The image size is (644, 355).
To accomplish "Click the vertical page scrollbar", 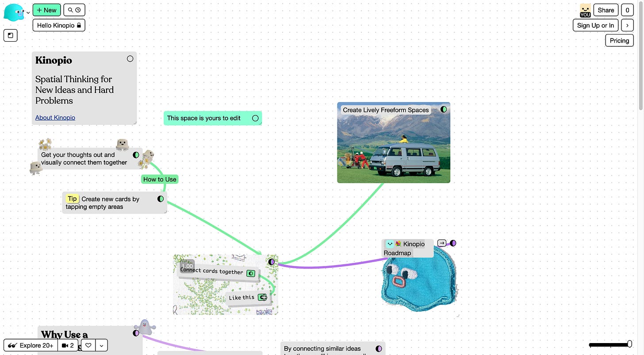I will (x=641, y=57).
